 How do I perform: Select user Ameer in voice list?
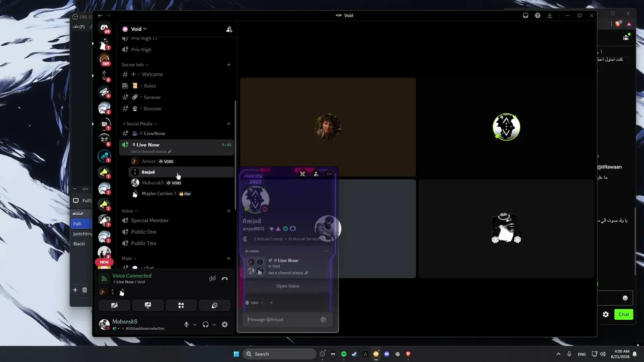click(x=182, y=161)
